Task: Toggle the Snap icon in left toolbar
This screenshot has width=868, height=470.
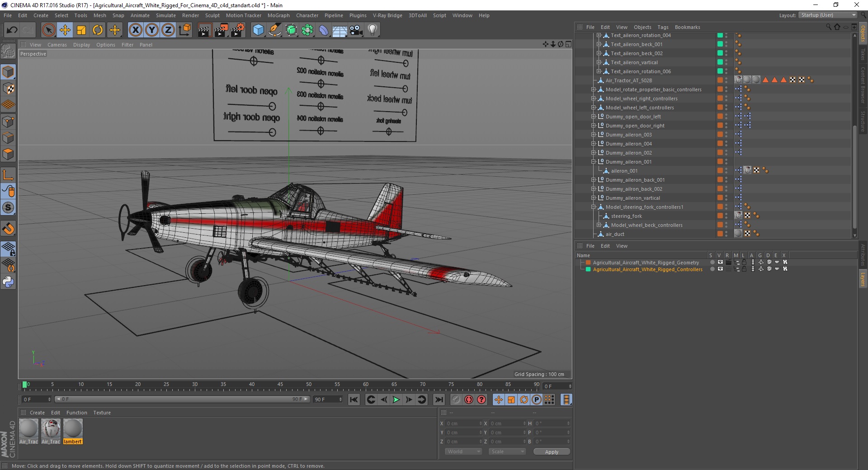Action: (x=8, y=207)
